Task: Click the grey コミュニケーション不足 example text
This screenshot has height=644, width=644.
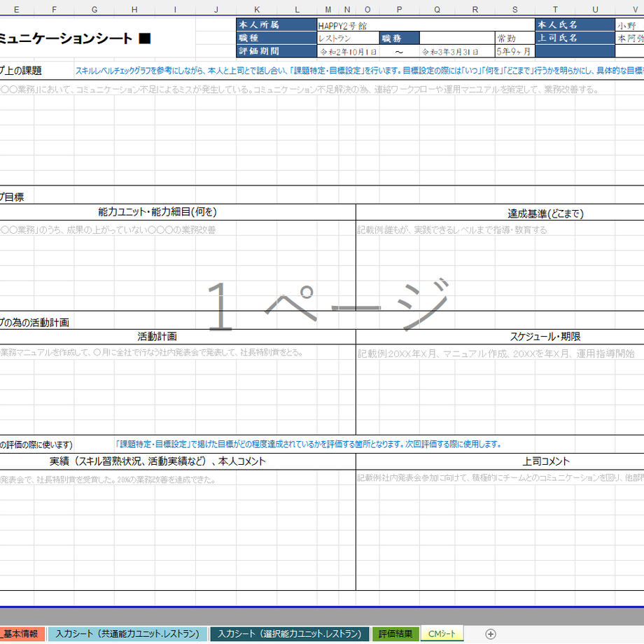Action: point(300,89)
